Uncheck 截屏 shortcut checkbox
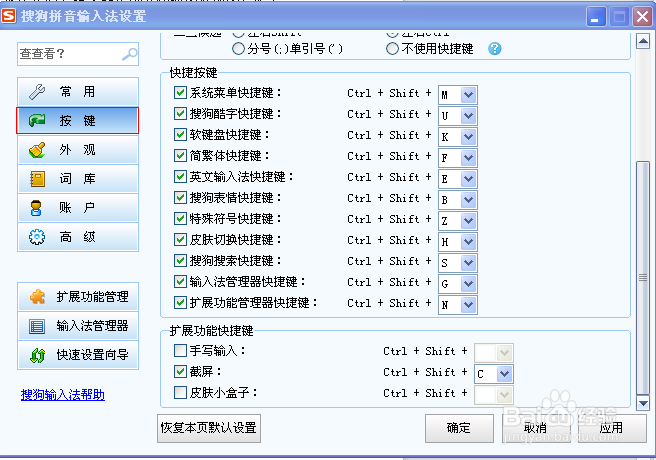656x460 pixels. (x=180, y=371)
